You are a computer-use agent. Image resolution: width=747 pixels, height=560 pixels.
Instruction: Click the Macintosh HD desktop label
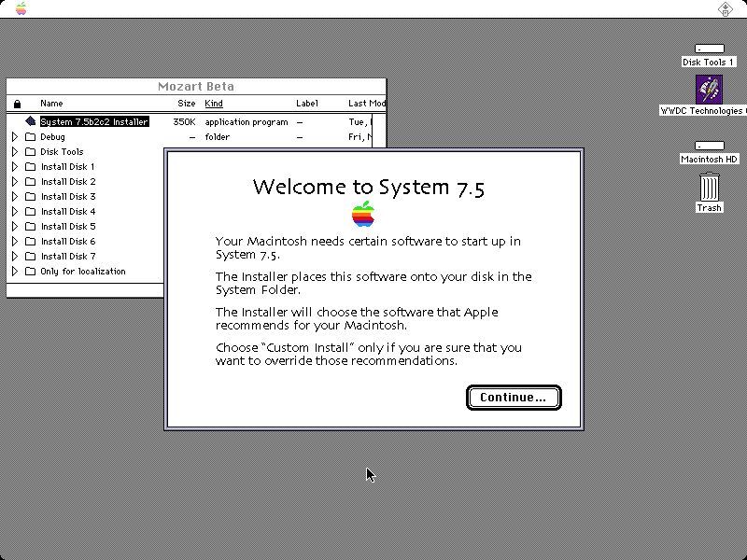coord(709,159)
